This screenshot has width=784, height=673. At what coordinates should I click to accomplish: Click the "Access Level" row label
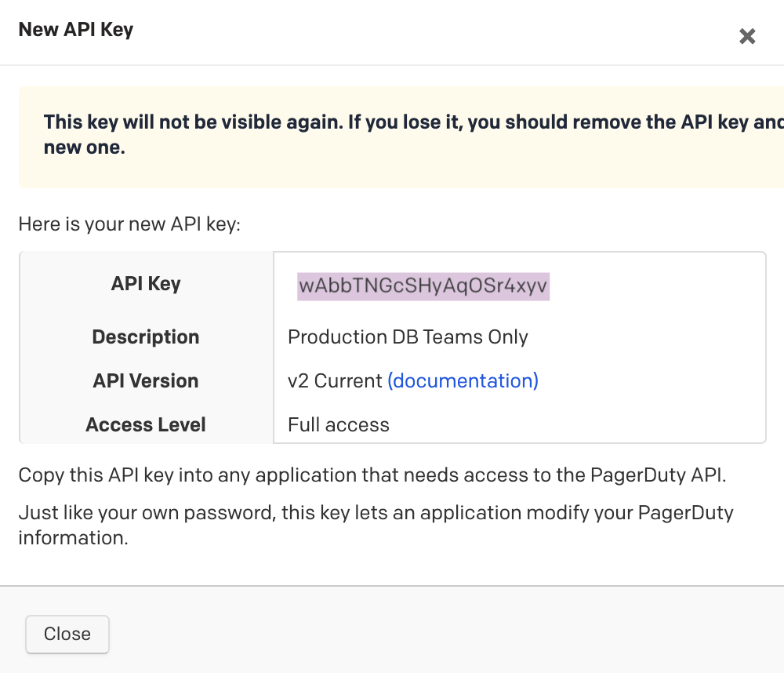click(146, 425)
